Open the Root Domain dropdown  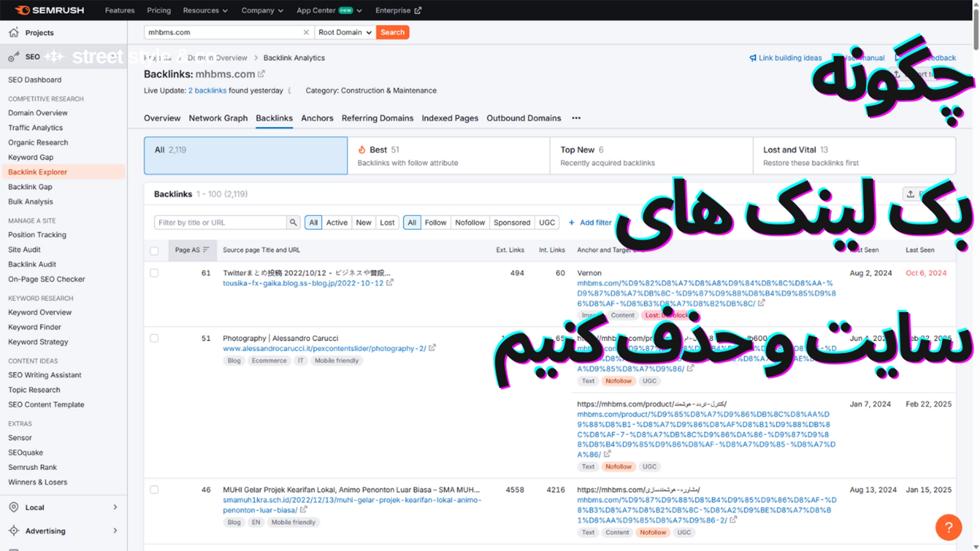(345, 32)
